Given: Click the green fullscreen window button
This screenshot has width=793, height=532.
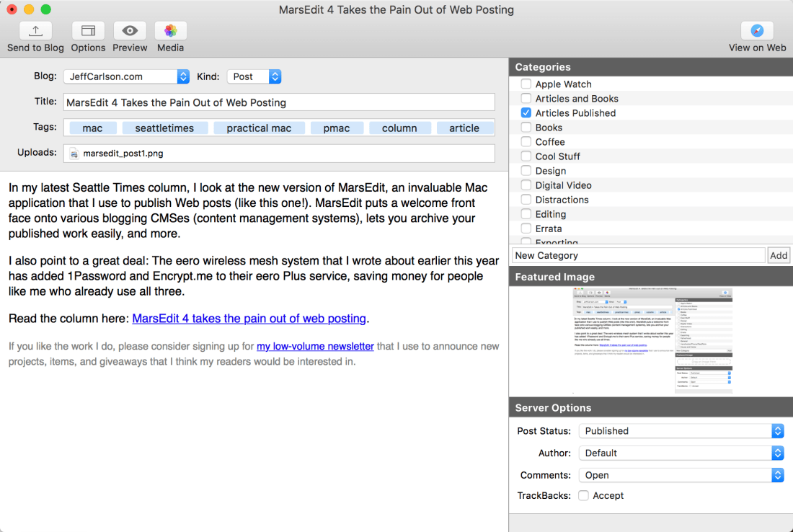Looking at the screenshot, I should [x=45, y=9].
